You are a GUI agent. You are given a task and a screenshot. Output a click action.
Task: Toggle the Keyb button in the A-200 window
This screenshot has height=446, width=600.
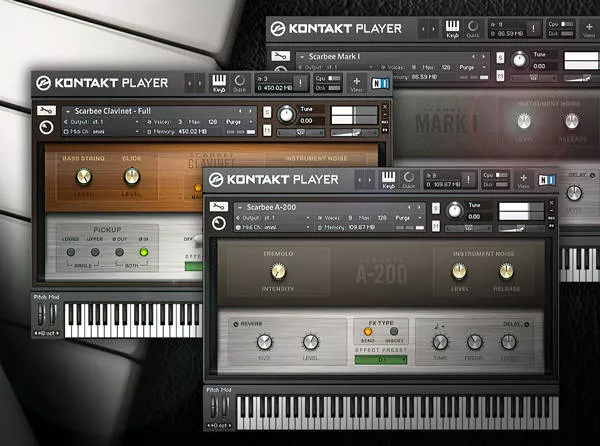[x=388, y=179]
